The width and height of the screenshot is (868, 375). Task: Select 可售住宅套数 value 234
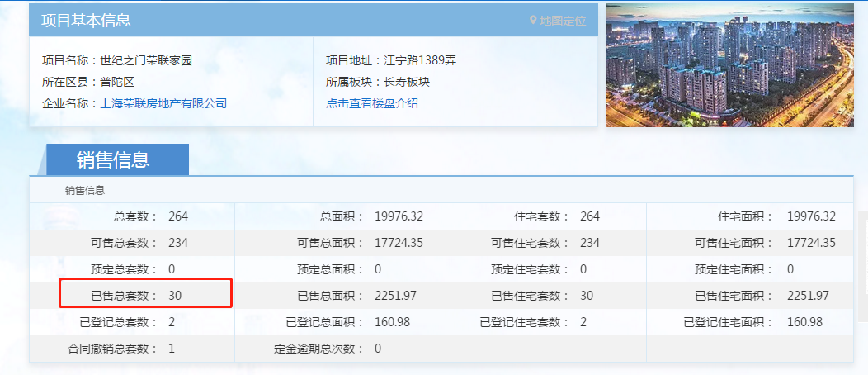(590, 243)
